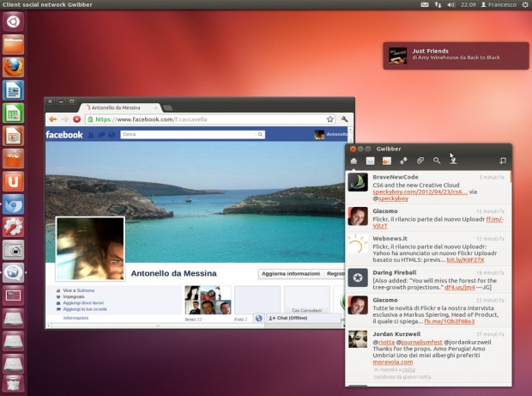Screen dimensions: 532x396
Task: Open the session gear menu in panel
Action: point(525,5)
